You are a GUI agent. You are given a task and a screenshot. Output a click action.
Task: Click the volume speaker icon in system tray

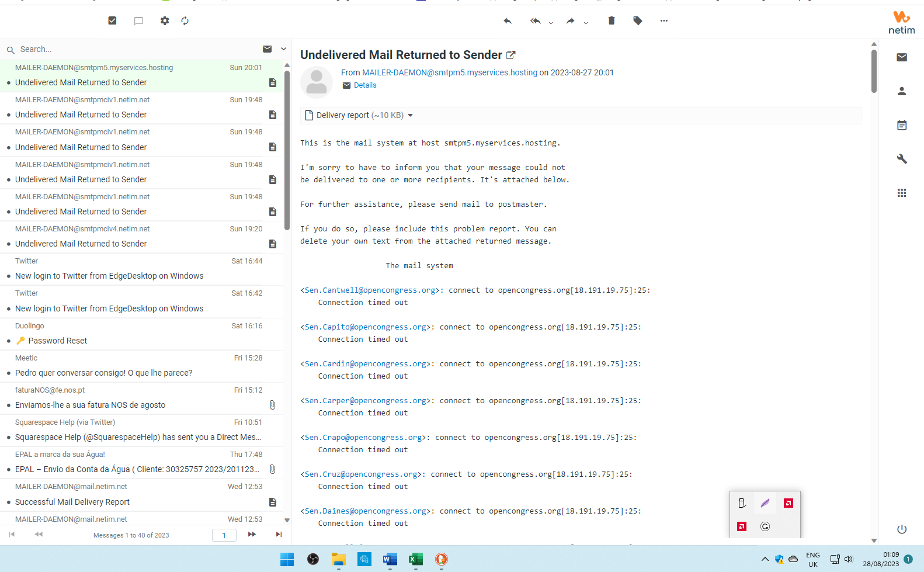pos(849,559)
